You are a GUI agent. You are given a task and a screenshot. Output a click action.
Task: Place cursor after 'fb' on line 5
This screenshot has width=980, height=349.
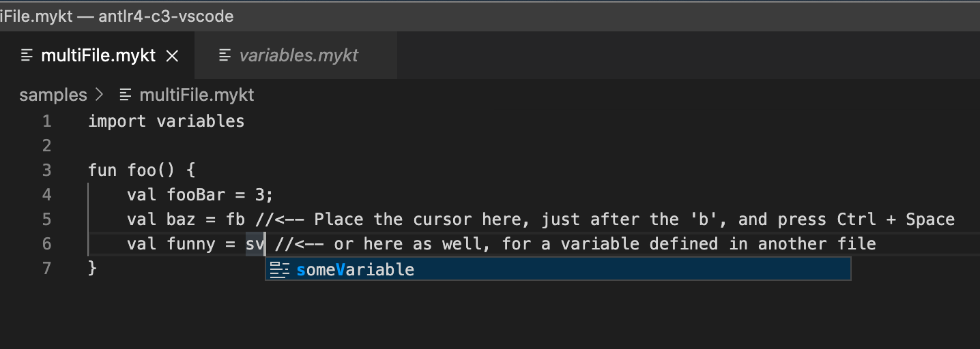pos(246,219)
